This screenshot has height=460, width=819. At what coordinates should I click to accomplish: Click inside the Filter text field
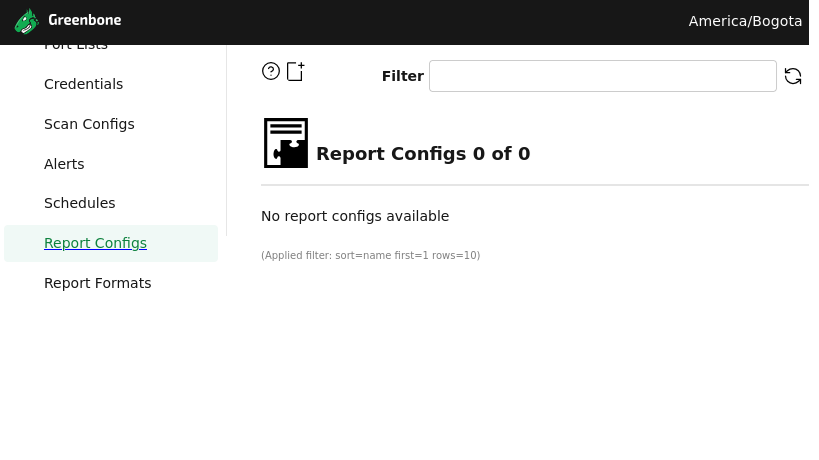coord(602,76)
